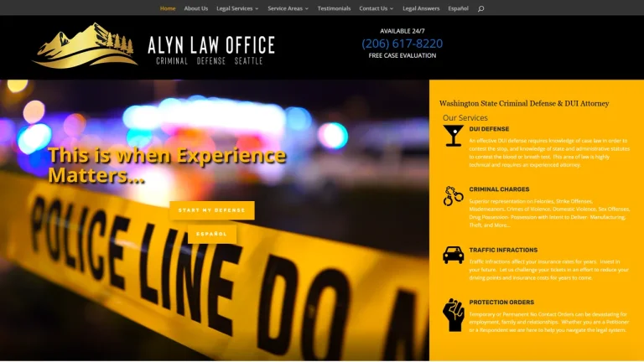Open the Testimonials page
Viewport: 644px width, 362px height.
[x=334, y=8]
